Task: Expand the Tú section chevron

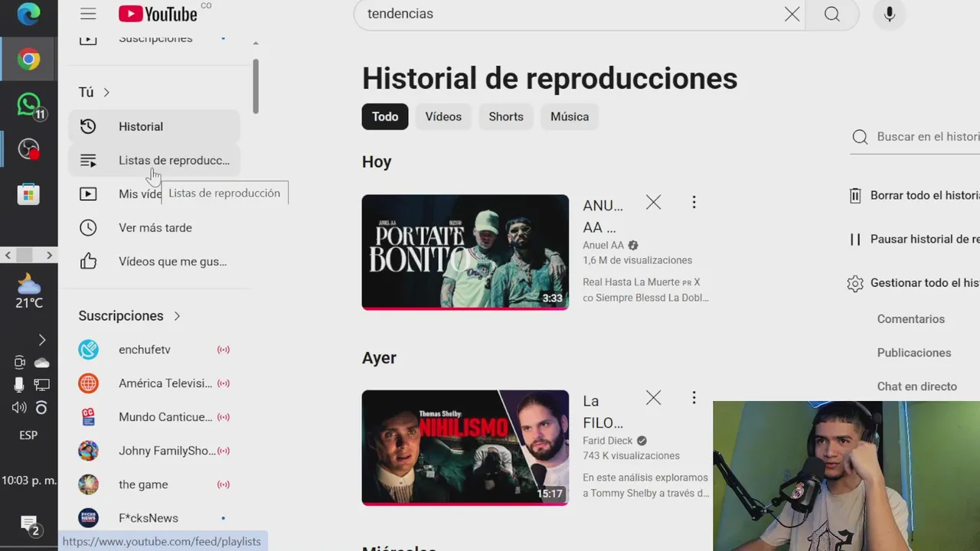Action: [106, 92]
